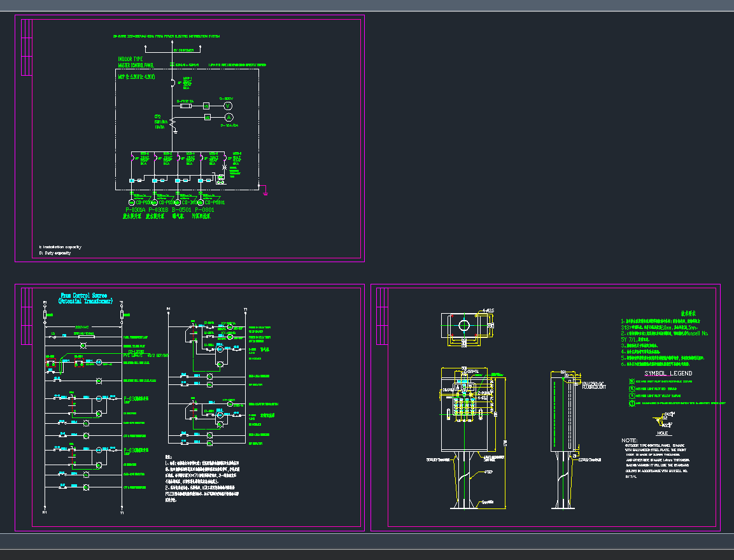
Task: Click the circular hole in the top view
Action: click(x=464, y=326)
